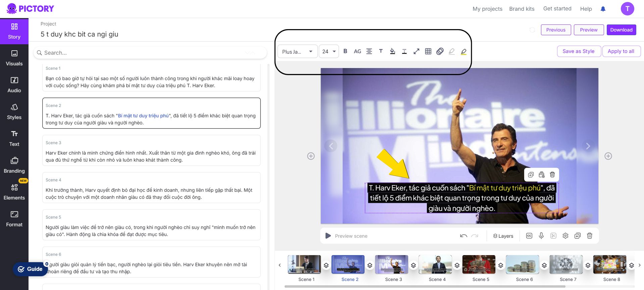This screenshot has height=290, width=644.
Task: Edit the project title text
Action: [x=80, y=34]
